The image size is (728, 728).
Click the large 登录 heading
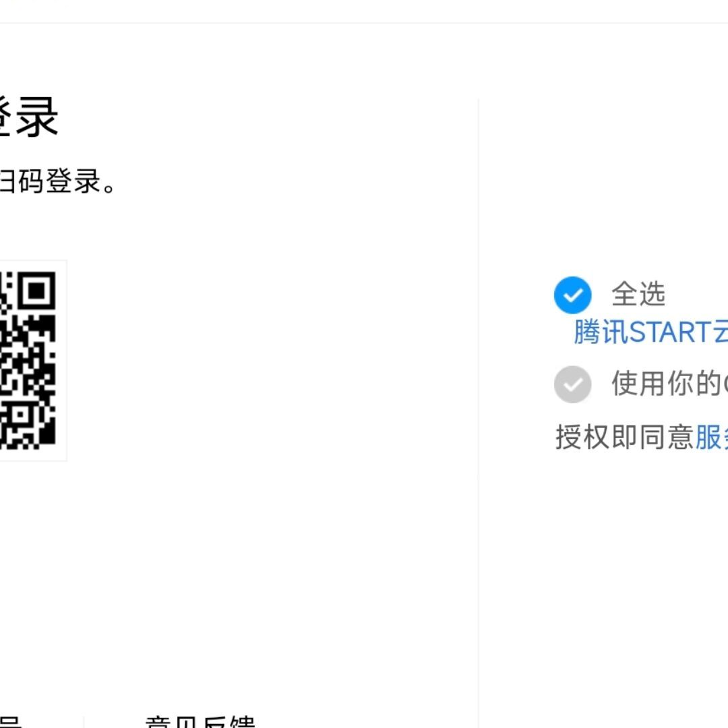pos(29,117)
